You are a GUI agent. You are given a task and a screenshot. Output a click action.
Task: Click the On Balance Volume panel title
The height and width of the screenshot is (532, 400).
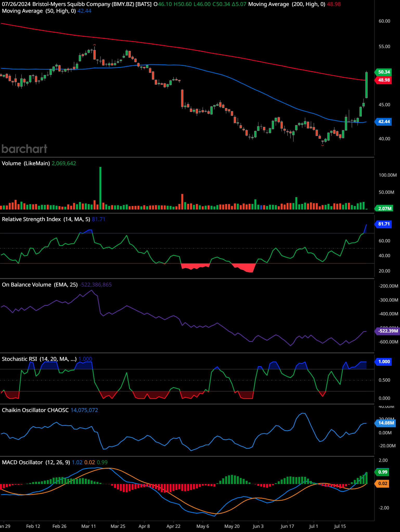[x=40, y=285]
